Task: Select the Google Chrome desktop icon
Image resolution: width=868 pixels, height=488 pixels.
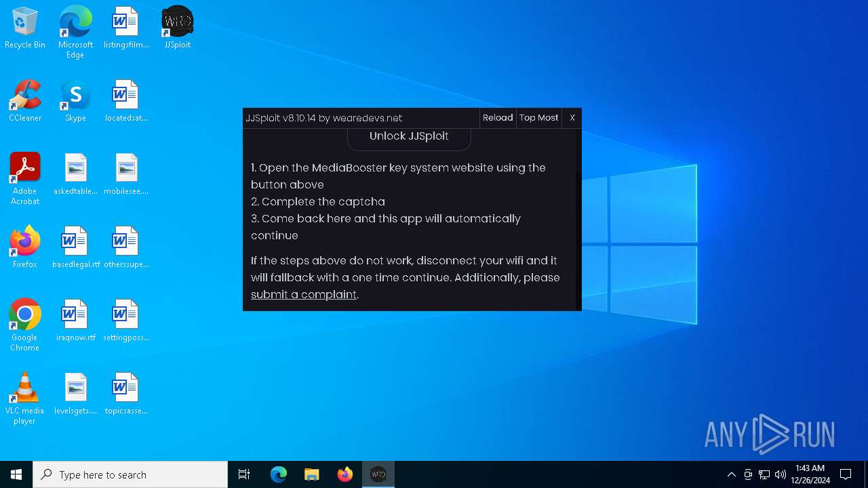Action: [x=25, y=325]
